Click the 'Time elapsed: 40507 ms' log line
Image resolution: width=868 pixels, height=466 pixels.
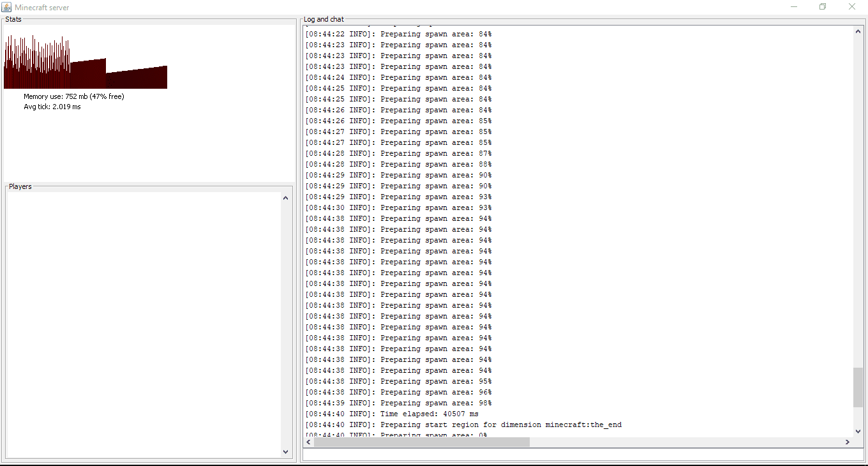pos(392,414)
